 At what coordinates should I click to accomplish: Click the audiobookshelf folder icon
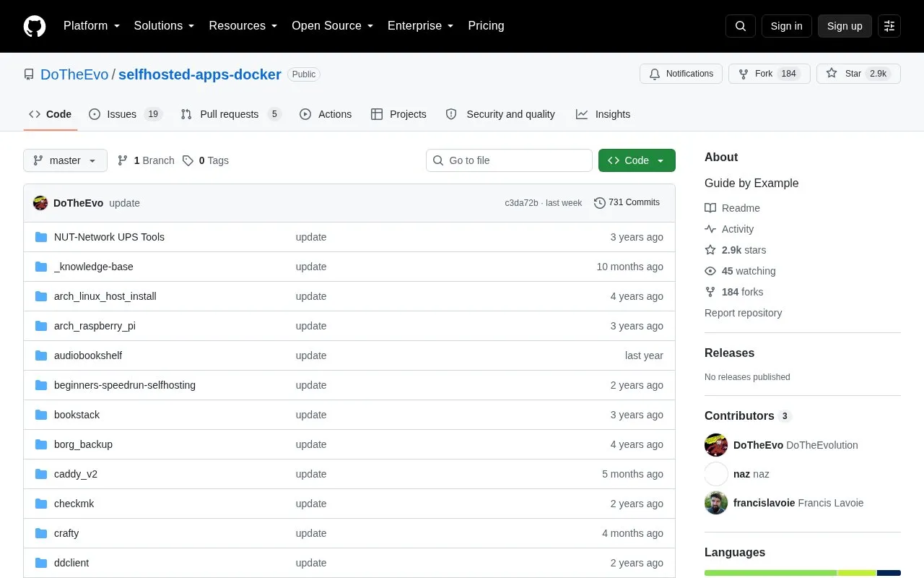pos(41,355)
